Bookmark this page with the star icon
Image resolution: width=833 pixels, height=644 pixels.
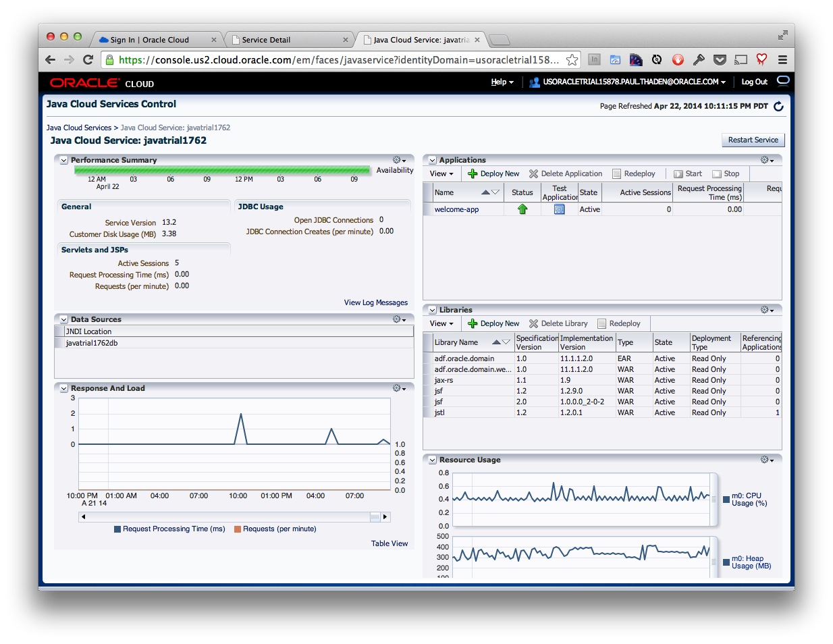click(x=572, y=60)
